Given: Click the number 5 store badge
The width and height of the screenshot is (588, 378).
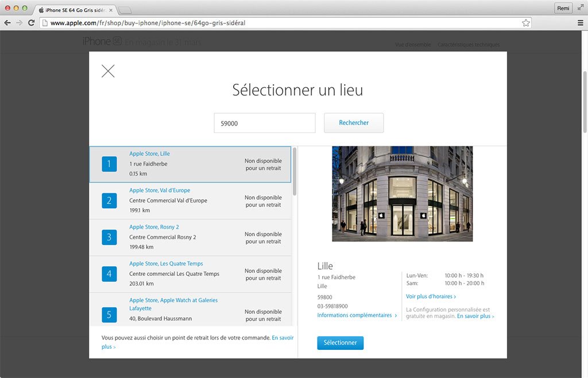Looking at the screenshot, I should pyautogui.click(x=109, y=314).
